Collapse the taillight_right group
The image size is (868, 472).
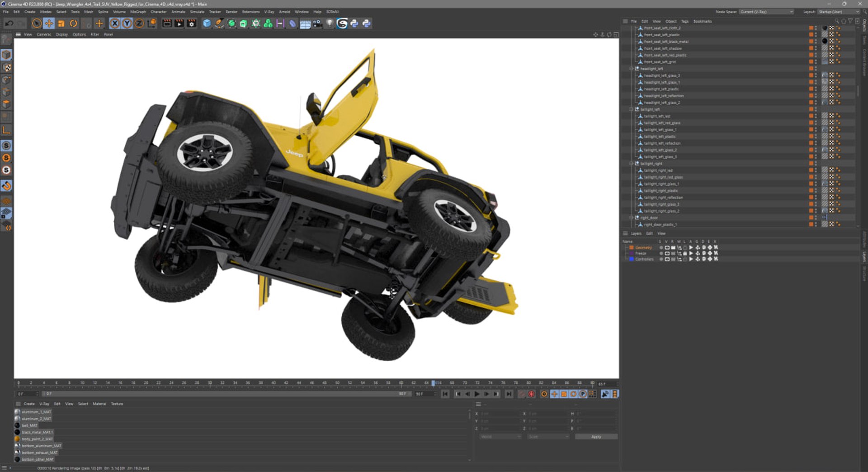(x=632, y=164)
